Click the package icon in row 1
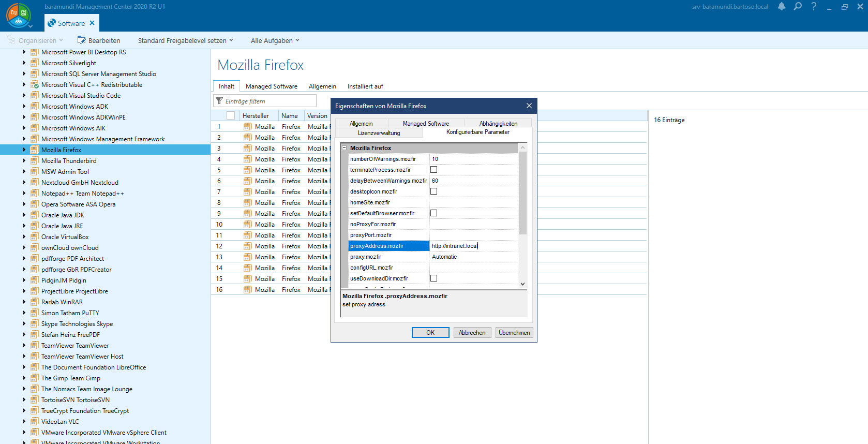 click(248, 127)
